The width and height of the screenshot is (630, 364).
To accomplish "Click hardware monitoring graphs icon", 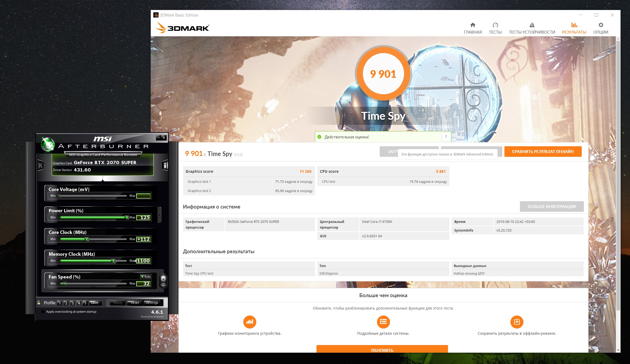I will [250, 322].
